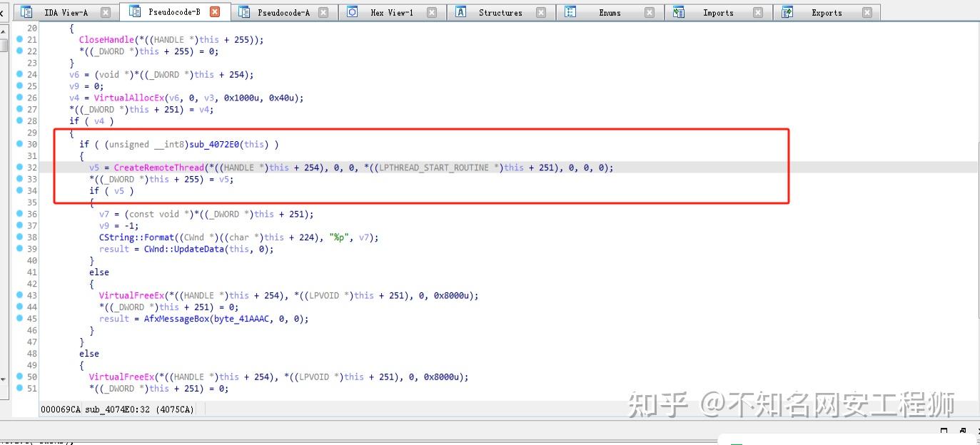
Task: Click the Structures tab icon
Action: [463, 11]
